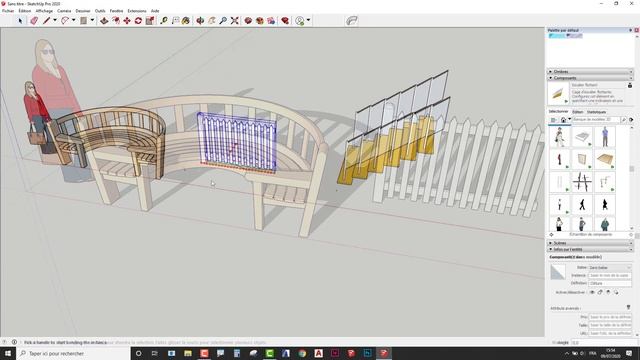Open the Balise tag dropdown
The width and height of the screenshot is (640, 360).
610,267
